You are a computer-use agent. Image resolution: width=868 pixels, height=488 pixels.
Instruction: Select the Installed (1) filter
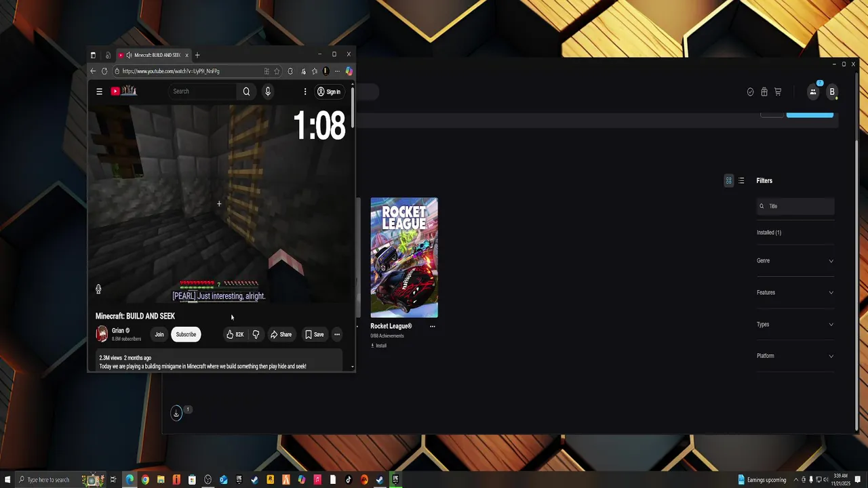(769, 232)
